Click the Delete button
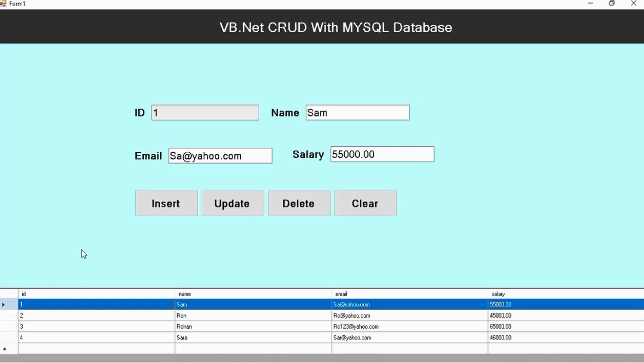Screen dimensions: 644x362 coord(299,204)
